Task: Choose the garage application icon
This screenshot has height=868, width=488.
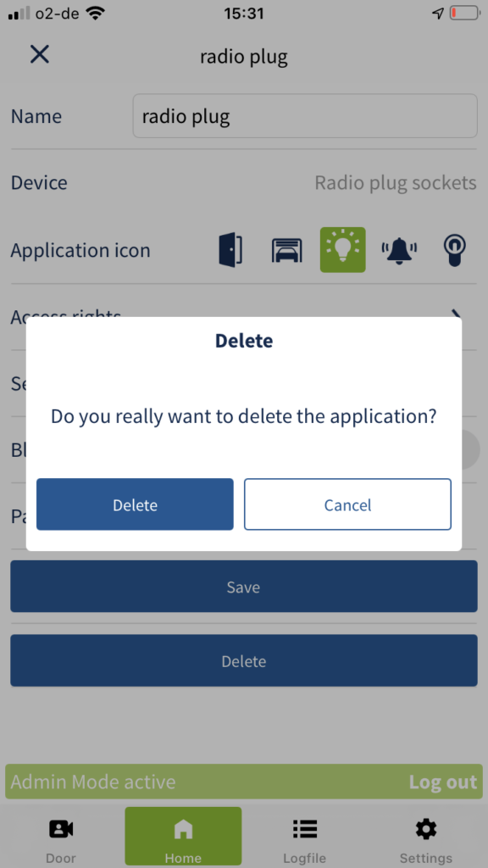Action: tap(286, 250)
